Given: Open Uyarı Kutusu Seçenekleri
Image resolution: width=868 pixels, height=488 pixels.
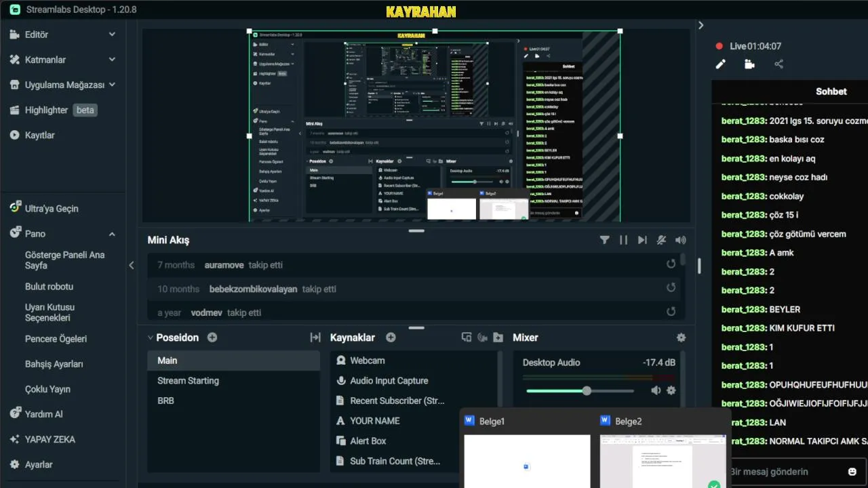Looking at the screenshot, I should tap(50, 312).
